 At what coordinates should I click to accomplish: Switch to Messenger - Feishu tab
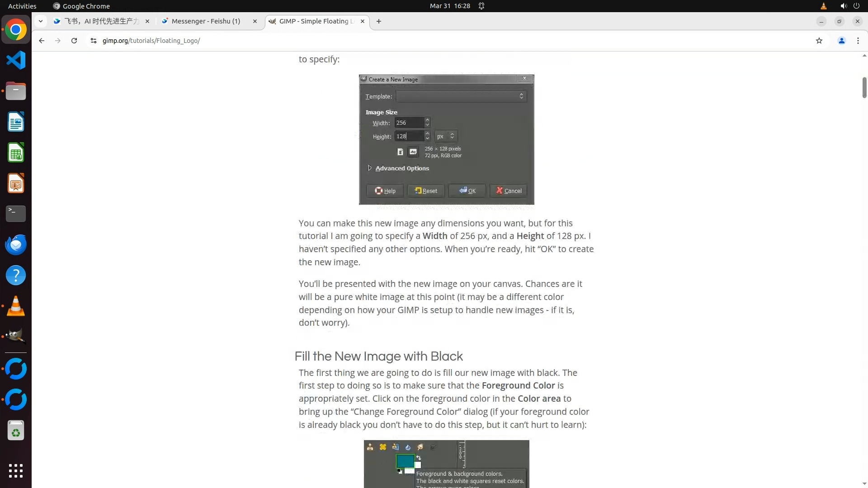tap(206, 21)
